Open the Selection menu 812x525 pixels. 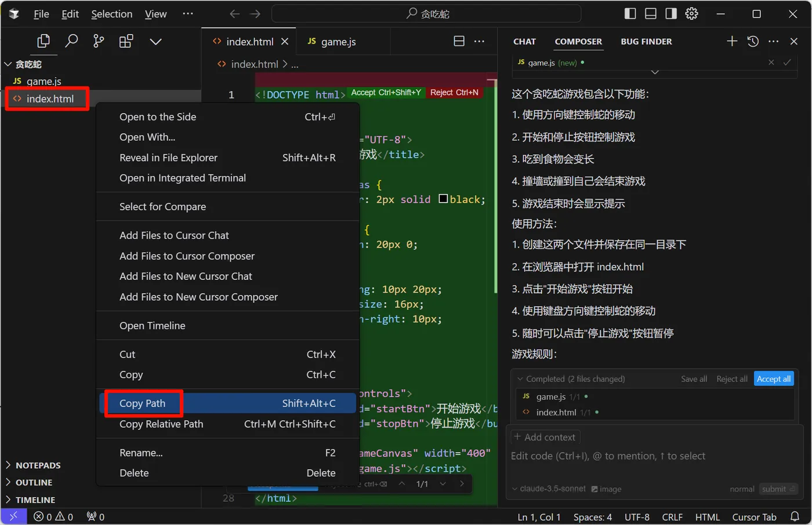[112, 14]
